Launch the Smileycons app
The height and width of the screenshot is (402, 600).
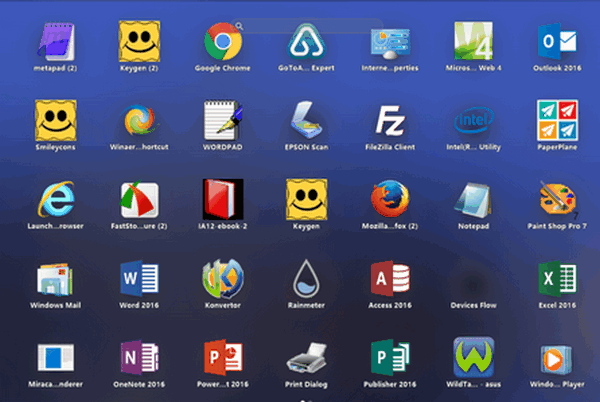coord(56,120)
